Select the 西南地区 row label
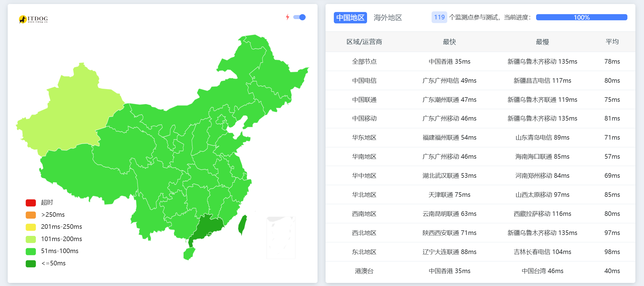Image resolution: width=644 pixels, height=286 pixels. [x=364, y=214]
